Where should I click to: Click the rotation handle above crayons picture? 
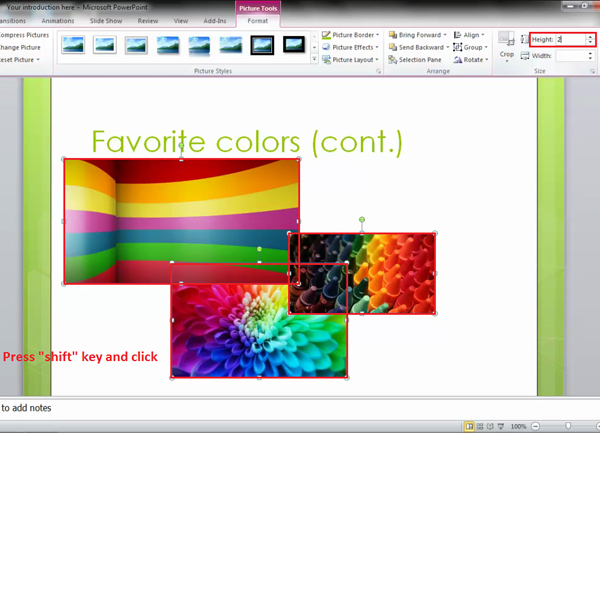362,220
